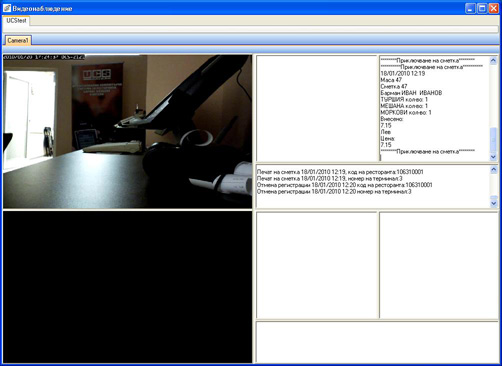Click receipt panel scroll up arrow
The width and height of the screenshot is (502, 366).
493,60
